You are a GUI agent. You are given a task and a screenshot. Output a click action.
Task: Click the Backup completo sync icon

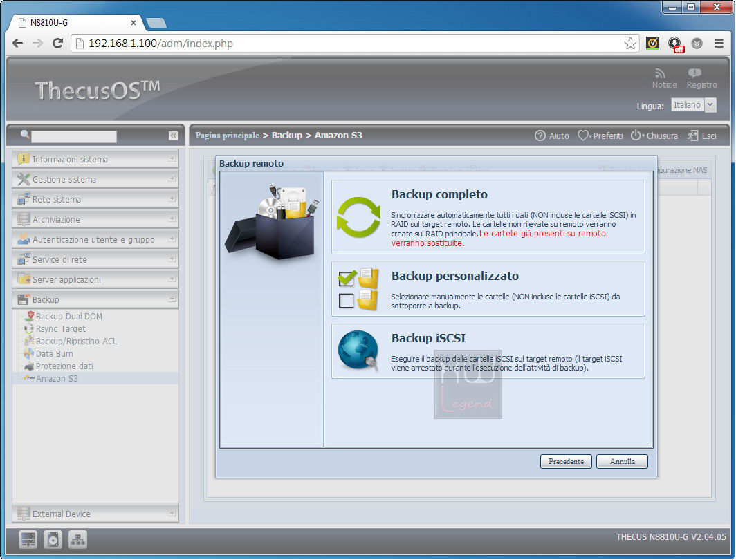(358, 216)
